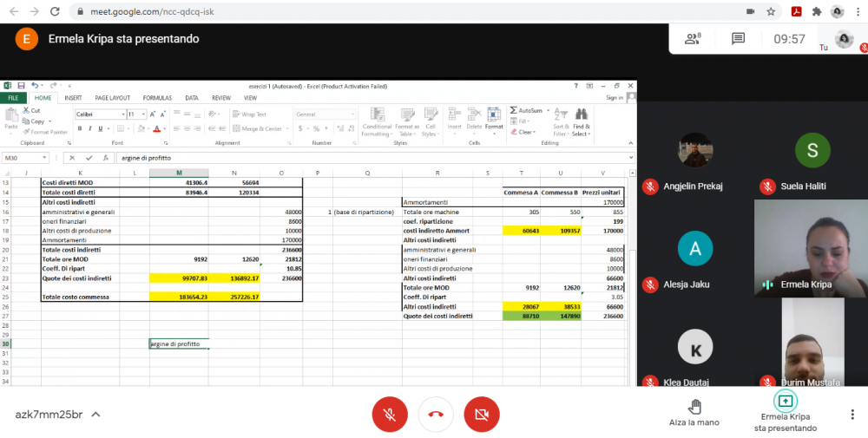Switch to the PAGE LAYOUT ribbon tab

tap(112, 98)
